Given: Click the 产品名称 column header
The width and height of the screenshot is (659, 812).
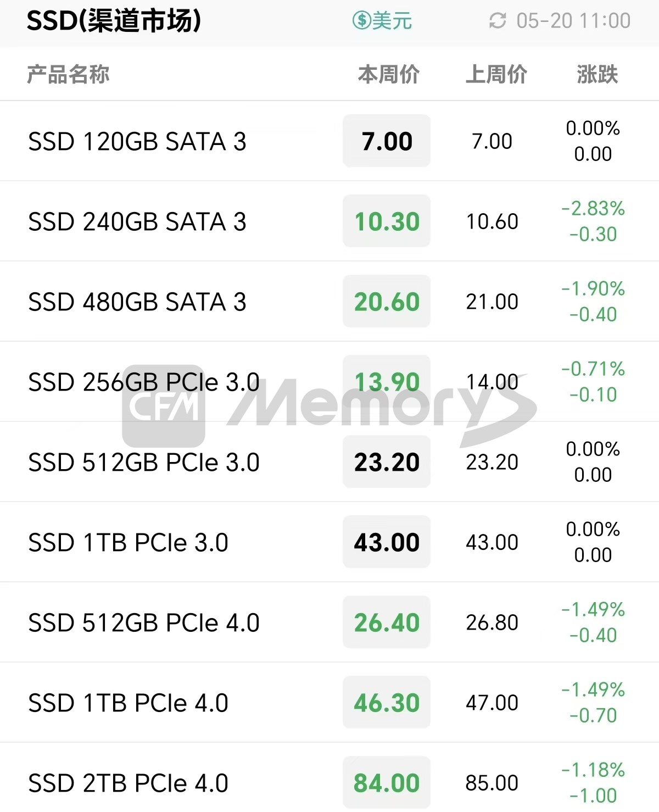Looking at the screenshot, I should tap(68, 74).
